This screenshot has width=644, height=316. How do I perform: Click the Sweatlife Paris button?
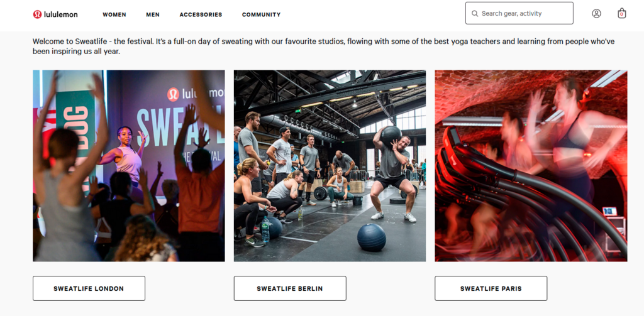491,288
